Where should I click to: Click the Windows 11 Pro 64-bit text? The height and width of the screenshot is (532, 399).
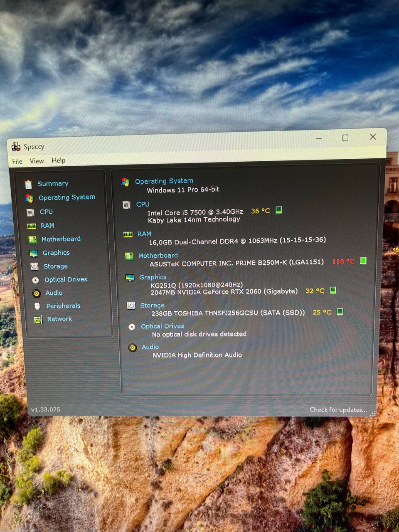pos(183,190)
